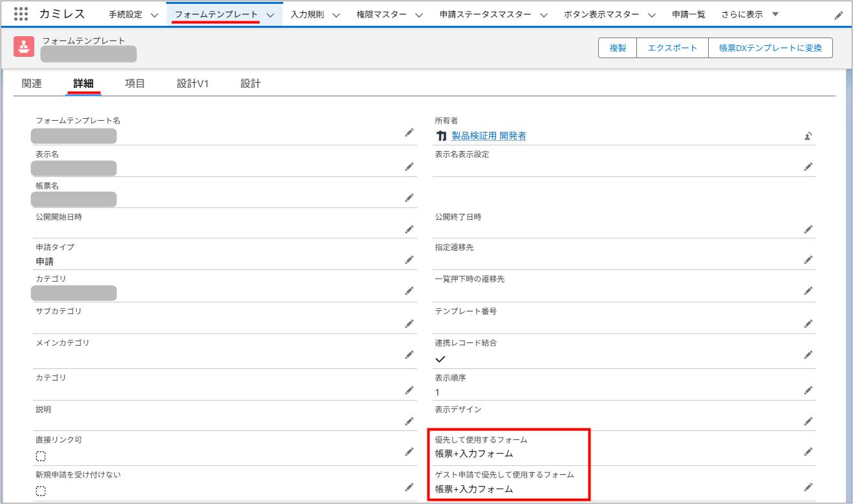The image size is (853, 504).
Task: Edit the 説明 field pencil icon
Action: (x=409, y=421)
